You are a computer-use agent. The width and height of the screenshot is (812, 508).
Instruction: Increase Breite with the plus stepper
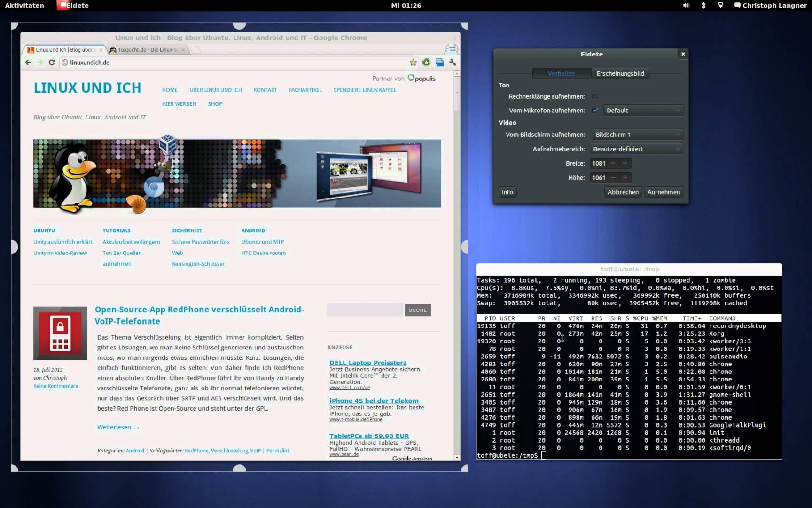pos(625,163)
